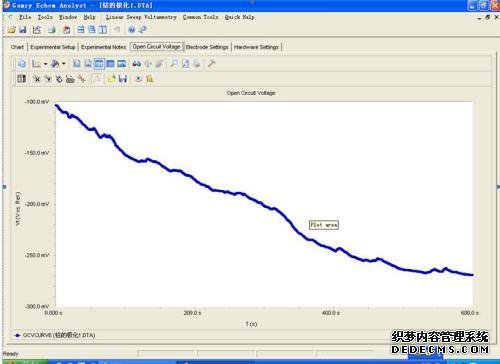Switch to the Hardware Settings tab

coord(256,47)
